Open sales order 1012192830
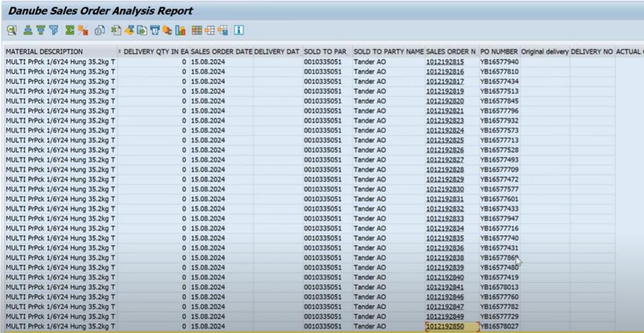This screenshot has height=333, width=644. pos(445,190)
